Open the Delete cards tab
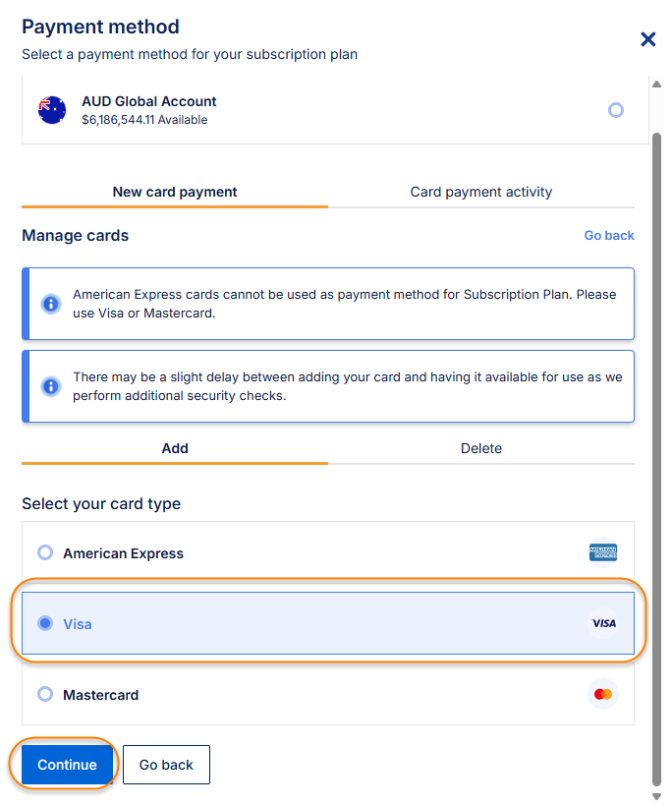 [481, 448]
